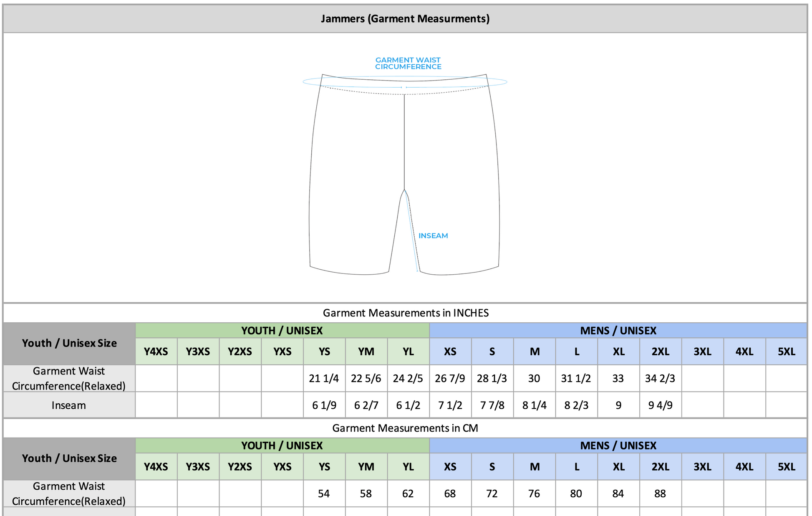This screenshot has width=812, height=516.
Task: Click the 5XL header in CM table
Action: (786, 467)
